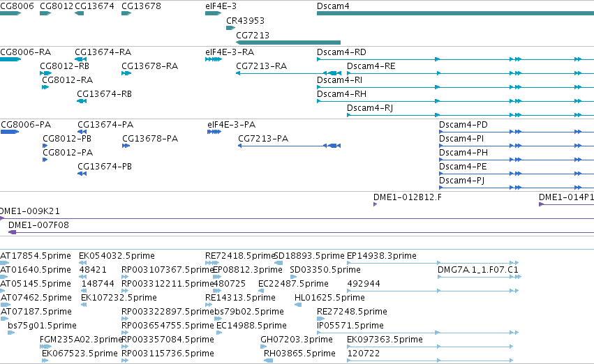Screen dimensions: 594x364
Task: Select protein label "Dscam4-PH"
Action: pos(463,153)
